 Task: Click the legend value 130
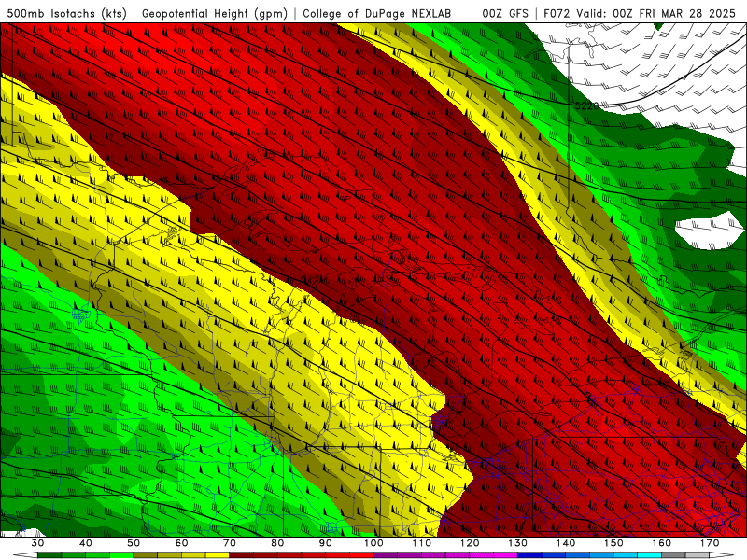[x=517, y=543]
